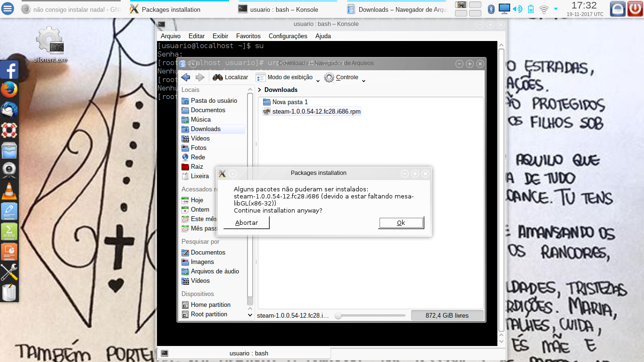644x362 pixels.
Task: Select steam-1.0.0.54-12.fc28.i686.rpm file
Action: click(312, 111)
